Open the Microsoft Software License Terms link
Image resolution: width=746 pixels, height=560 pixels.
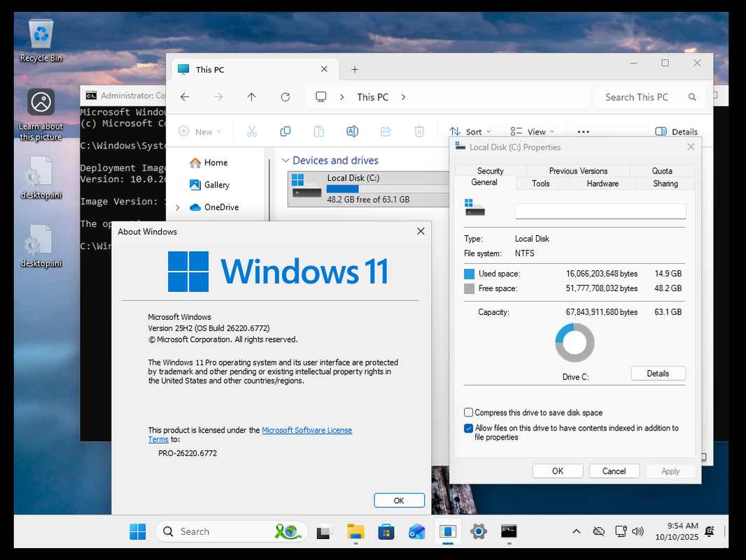click(307, 430)
